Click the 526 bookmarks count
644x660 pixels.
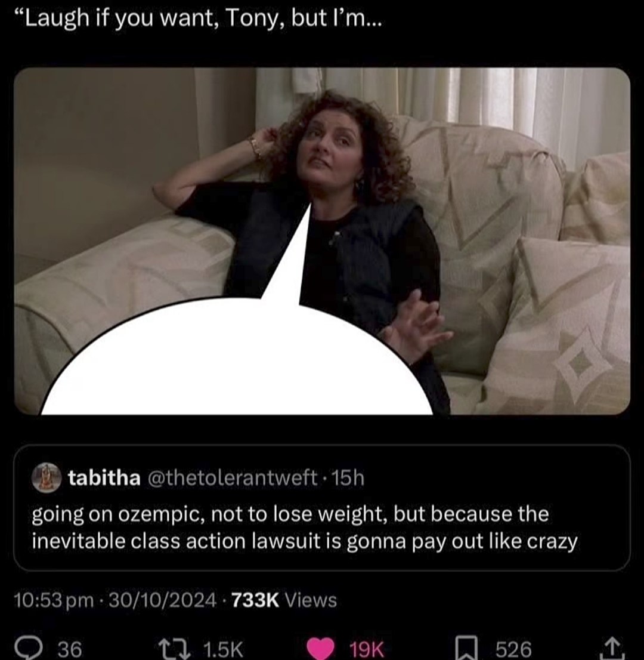pyautogui.click(x=513, y=649)
